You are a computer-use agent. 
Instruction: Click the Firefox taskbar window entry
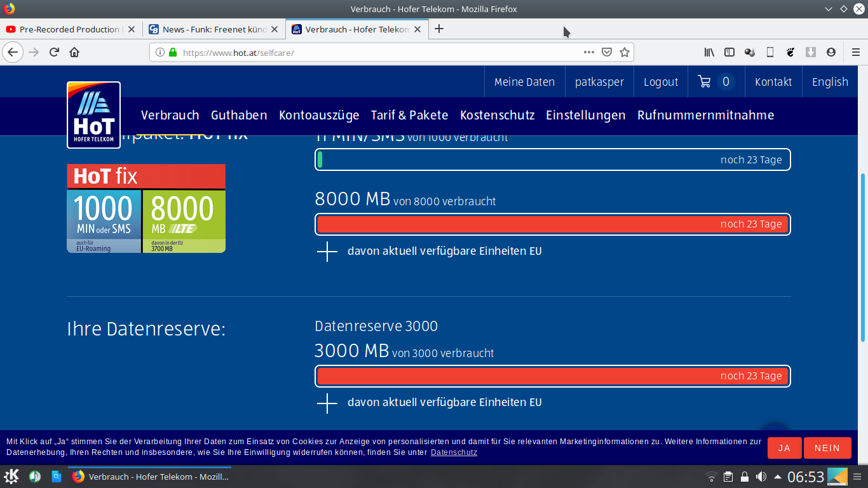pos(150,477)
